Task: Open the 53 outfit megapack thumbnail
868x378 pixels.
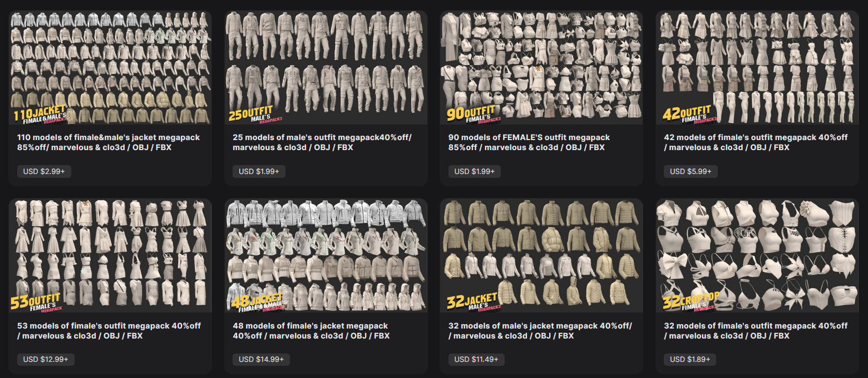Action: click(x=110, y=256)
